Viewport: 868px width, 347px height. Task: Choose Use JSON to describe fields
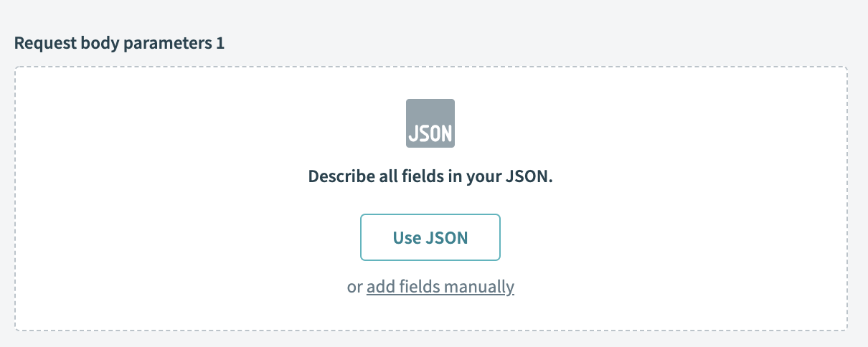pyautogui.click(x=430, y=237)
